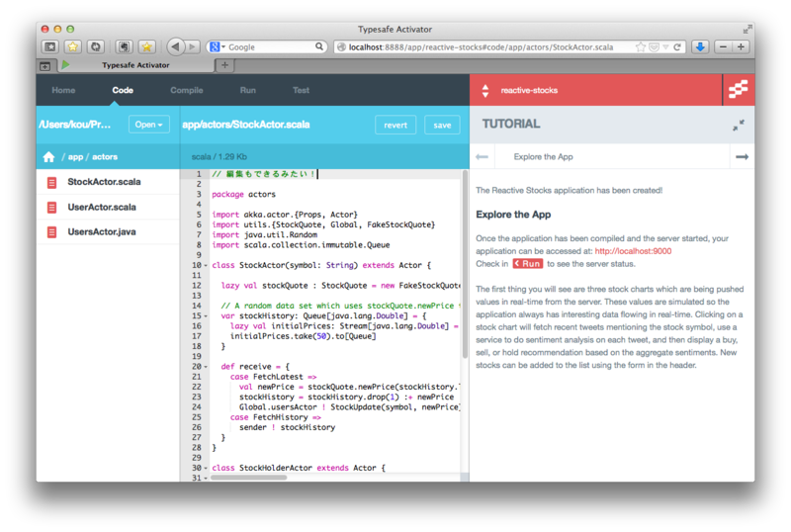Reload the page with refresh icon
This screenshot has height=532, width=791.
point(677,46)
